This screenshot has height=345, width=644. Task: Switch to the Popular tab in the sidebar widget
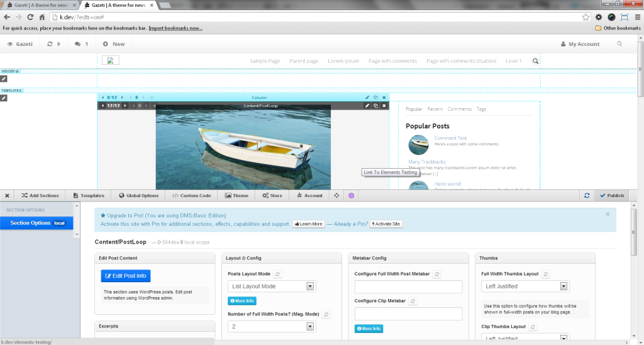coord(414,109)
